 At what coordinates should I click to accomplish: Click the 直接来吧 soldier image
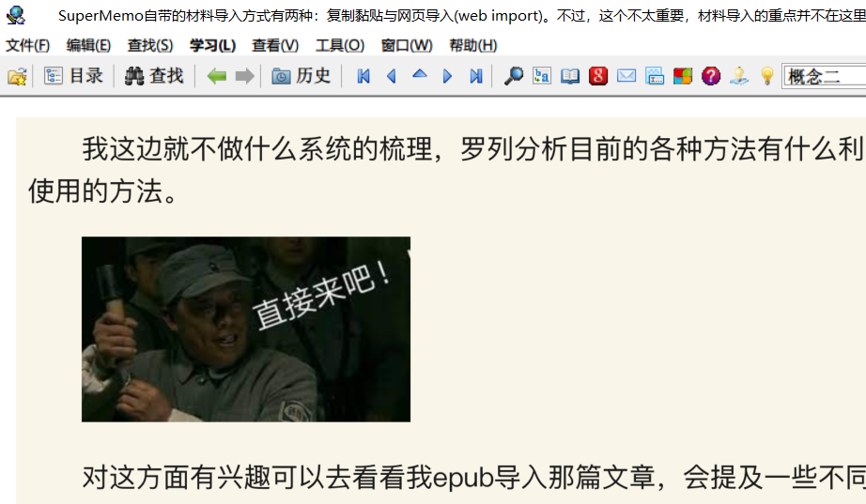(246, 329)
